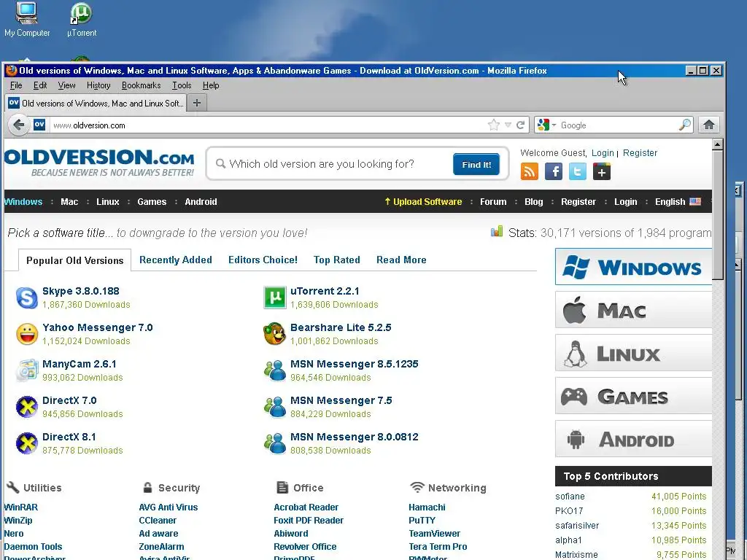The height and width of the screenshot is (560, 747).
Task: Open the Bookmarks menu
Action: point(141,85)
